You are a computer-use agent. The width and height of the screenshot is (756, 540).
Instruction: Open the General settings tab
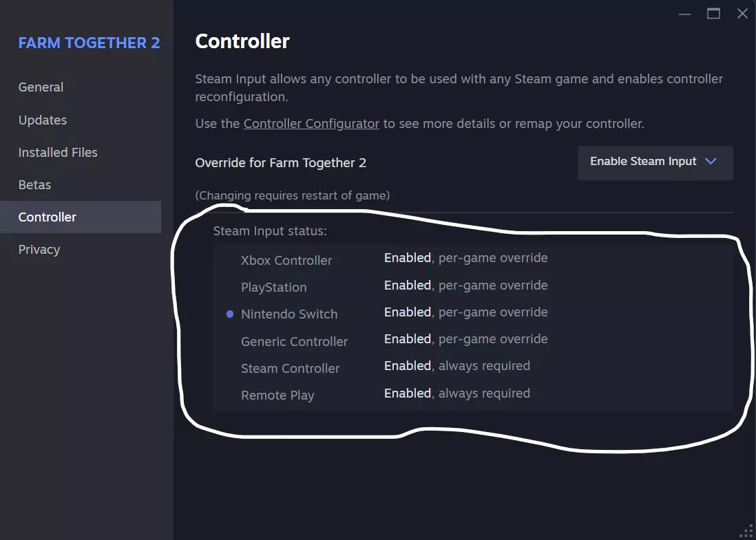pyautogui.click(x=41, y=87)
